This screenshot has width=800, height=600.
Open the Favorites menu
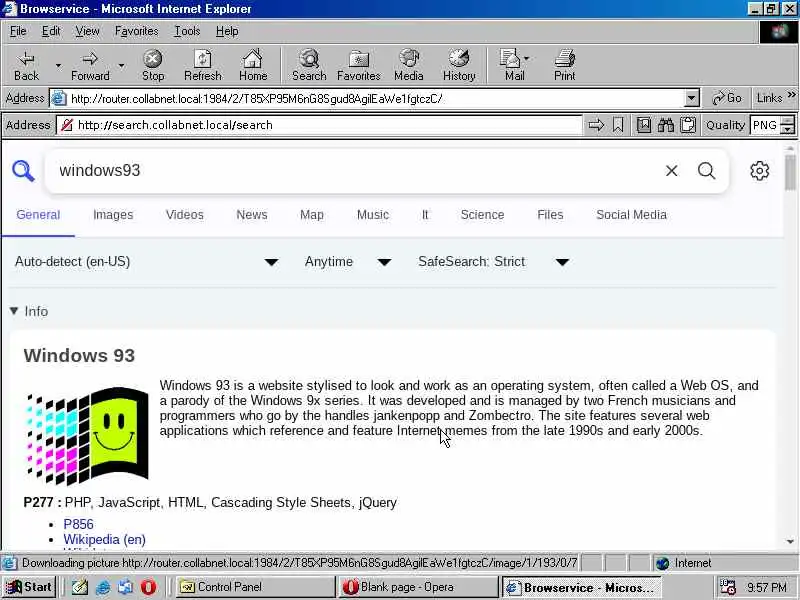[136, 31]
